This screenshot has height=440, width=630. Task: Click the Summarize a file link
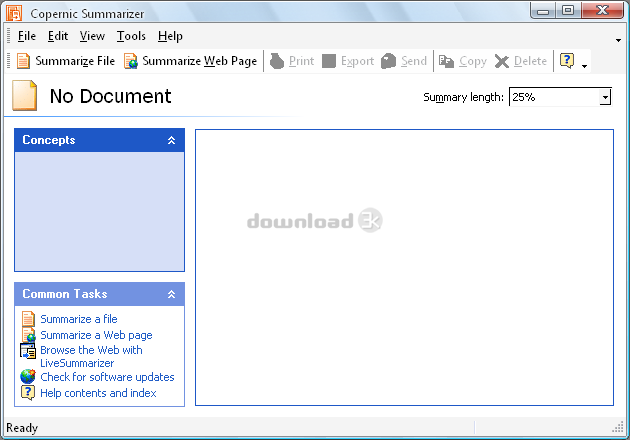point(79,319)
